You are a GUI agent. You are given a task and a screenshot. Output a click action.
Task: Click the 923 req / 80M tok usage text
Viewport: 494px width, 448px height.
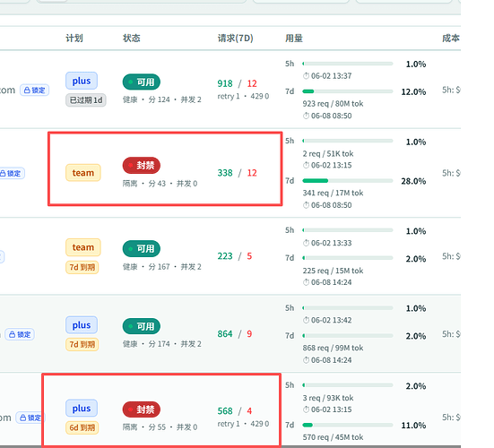click(x=333, y=104)
